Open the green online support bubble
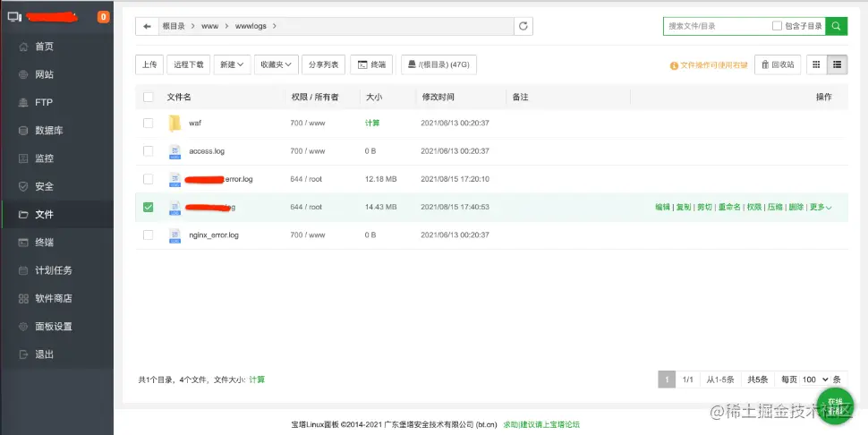868x435 pixels. (835, 405)
